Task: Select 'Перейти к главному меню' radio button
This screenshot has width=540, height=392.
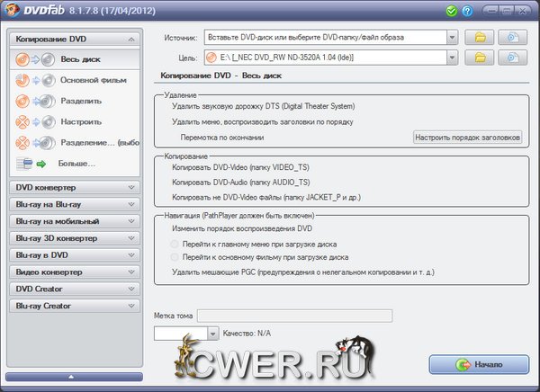Action: coord(175,243)
